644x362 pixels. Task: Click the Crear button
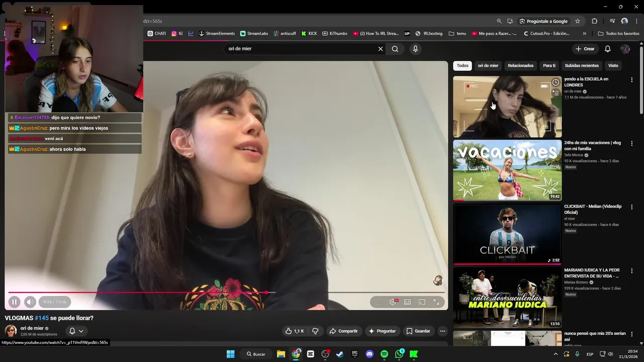coord(585,49)
